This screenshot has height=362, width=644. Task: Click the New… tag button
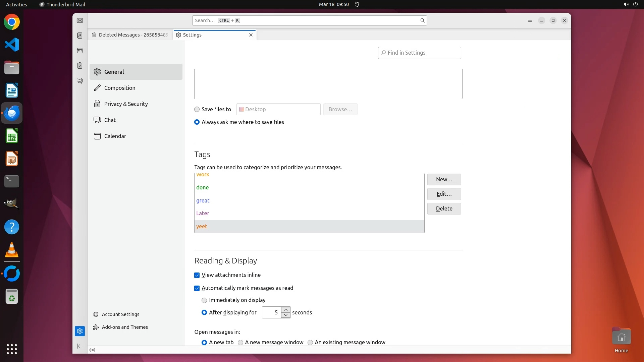pos(444,180)
